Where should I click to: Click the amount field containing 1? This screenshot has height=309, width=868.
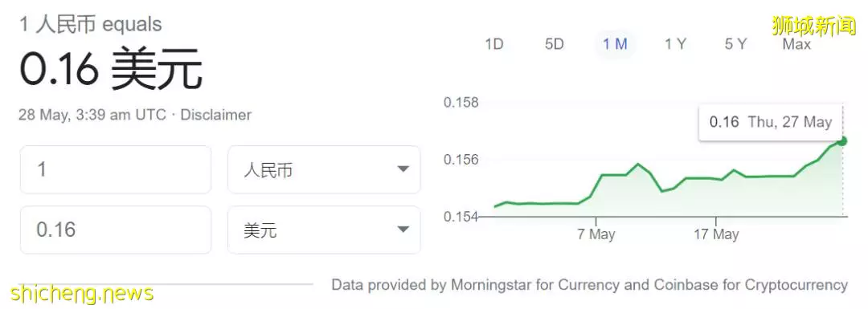click(116, 169)
